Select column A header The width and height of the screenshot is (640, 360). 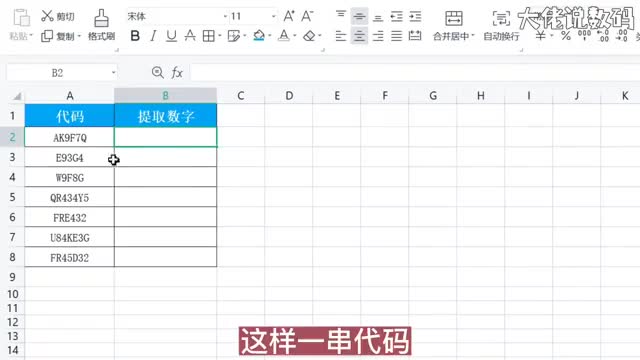click(70, 96)
